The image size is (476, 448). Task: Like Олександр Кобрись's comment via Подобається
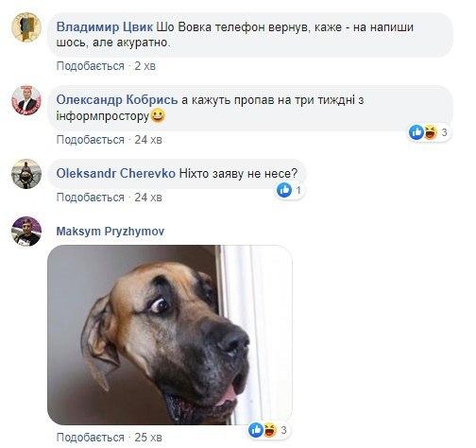click(91, 140)
